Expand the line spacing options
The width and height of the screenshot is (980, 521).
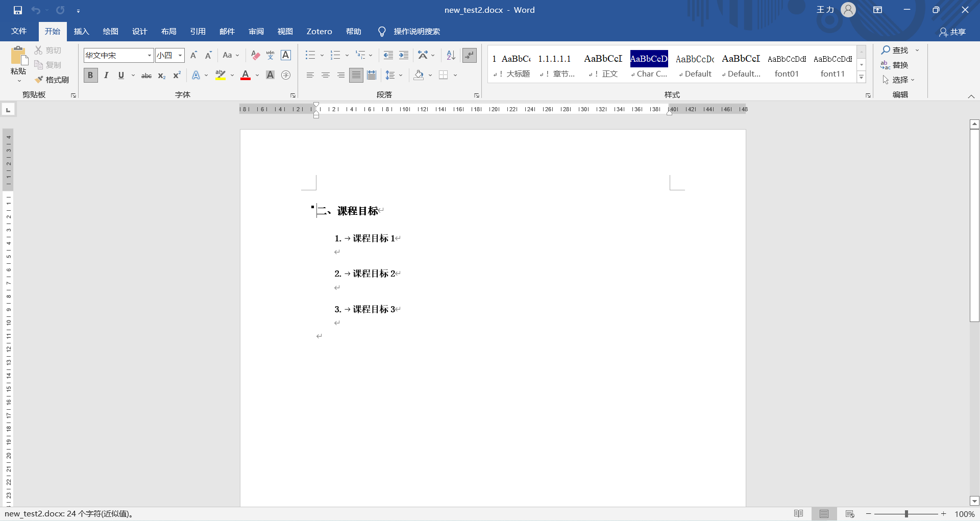coord(400,75)
